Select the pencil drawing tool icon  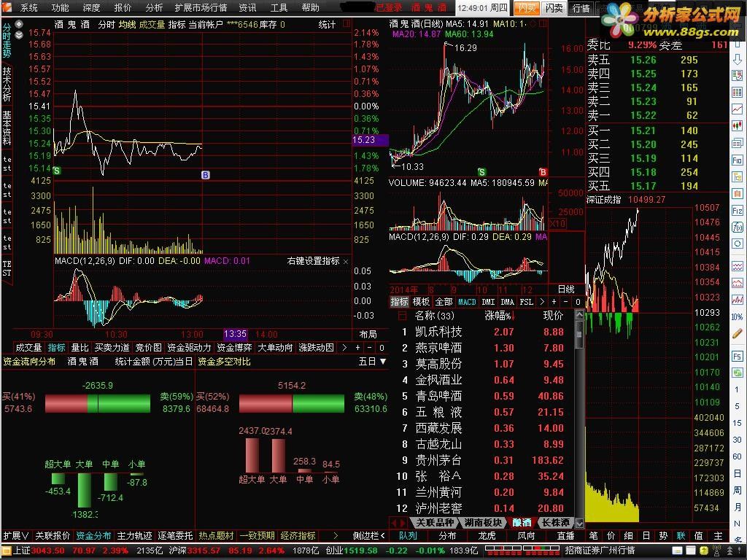pyautogui.click(x=737, y=333)
